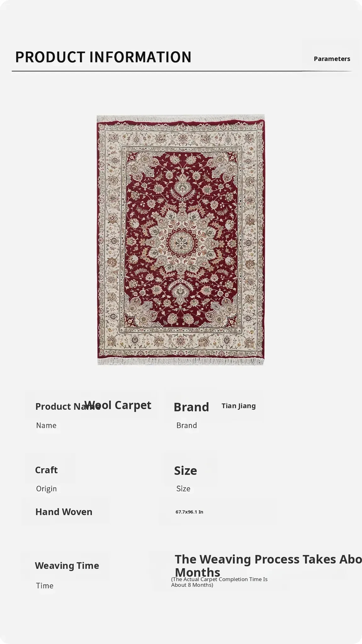Screen dimensions: 362x644
Task: Click the PRODUCT INFORMATION heading
Action: pyautogui.click(x=103, y=57)
